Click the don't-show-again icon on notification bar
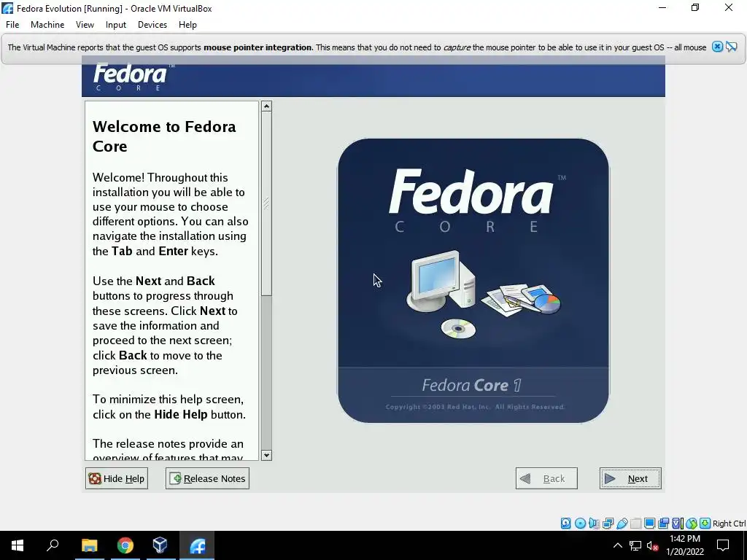The image size is (747, 560). click(731, 47)
